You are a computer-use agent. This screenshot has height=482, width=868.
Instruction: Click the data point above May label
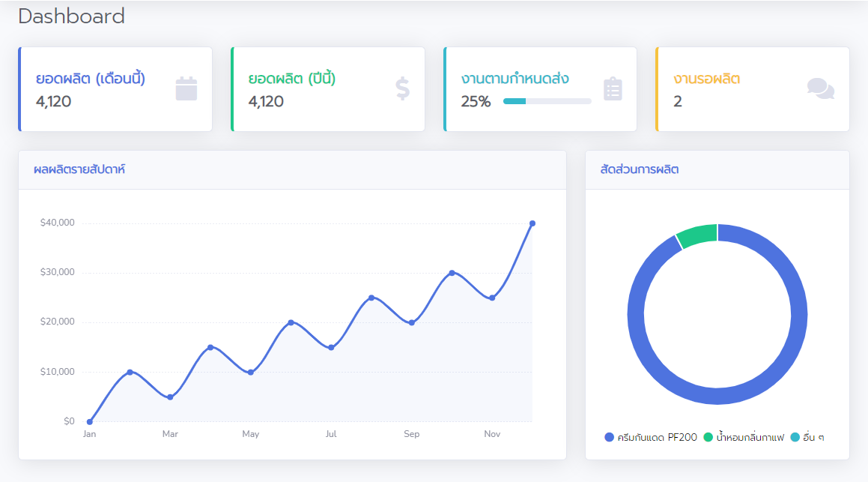(251, 373)
